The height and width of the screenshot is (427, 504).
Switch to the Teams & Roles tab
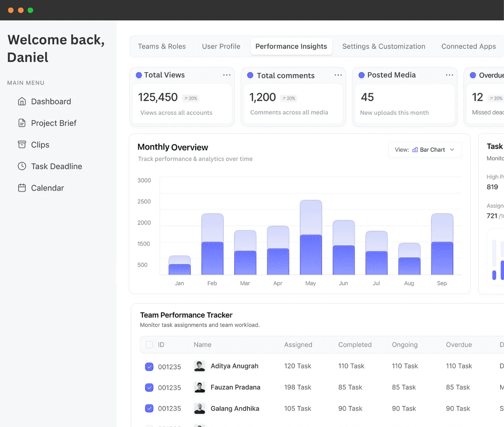(x=162, y=46)
